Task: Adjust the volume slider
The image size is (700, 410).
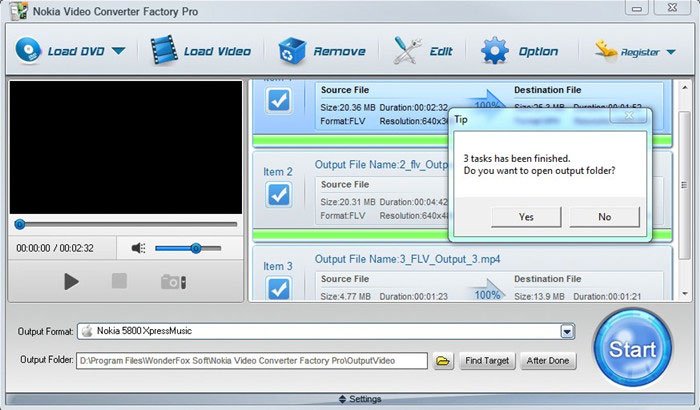Action: click(x=188, y=248)
